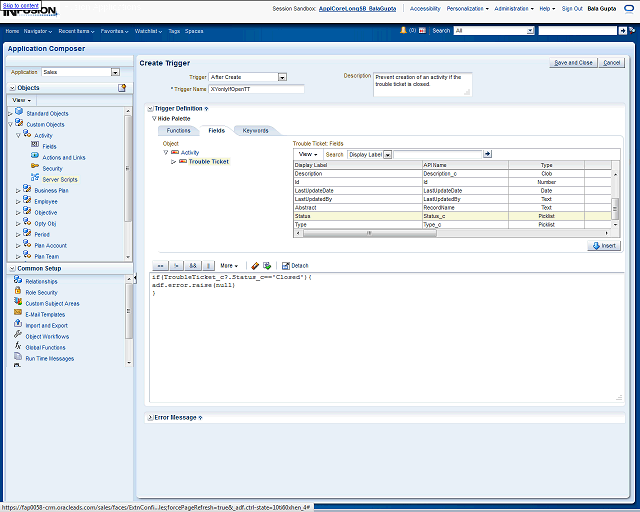Open Global Functions in Common Setup
This screenshot has width=640, height=512.
(46, 347)
